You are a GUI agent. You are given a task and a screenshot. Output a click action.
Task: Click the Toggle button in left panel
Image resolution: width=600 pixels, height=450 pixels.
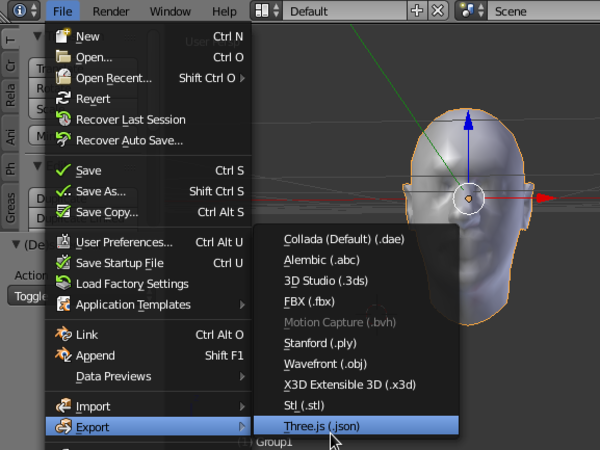tap(28, 296)
